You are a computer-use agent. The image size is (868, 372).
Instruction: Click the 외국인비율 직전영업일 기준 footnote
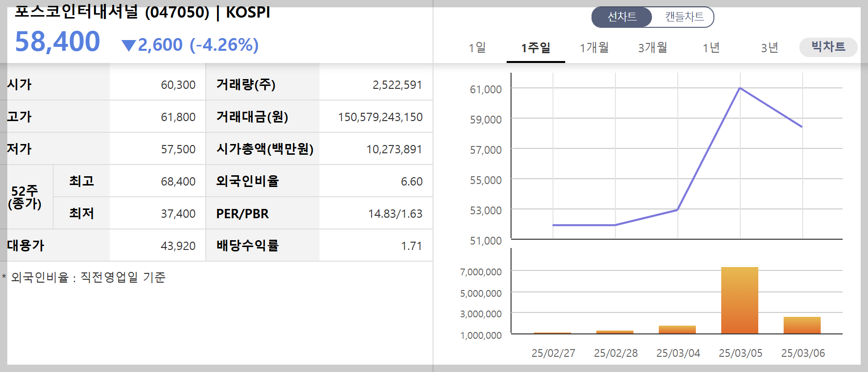(84, 277)
